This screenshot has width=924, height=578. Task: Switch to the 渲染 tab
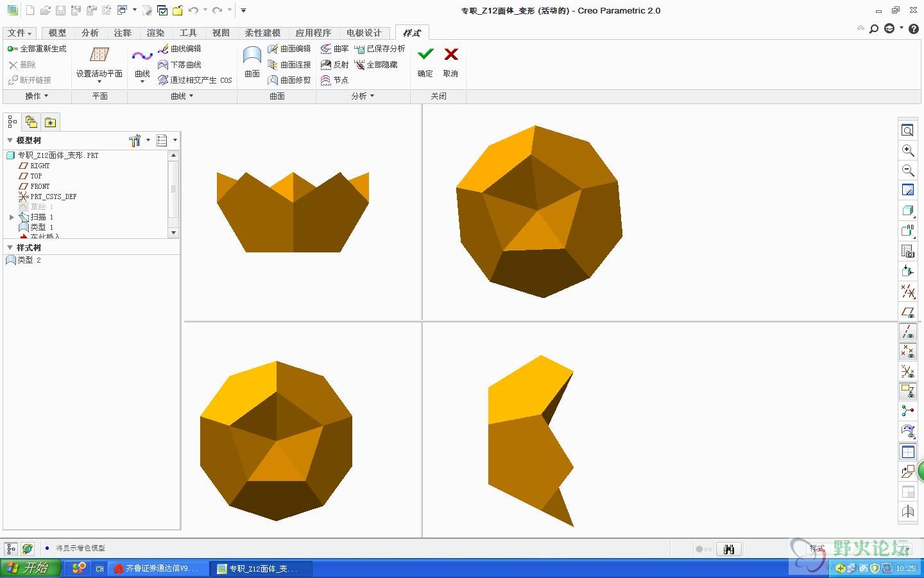(x=155, y=33)
